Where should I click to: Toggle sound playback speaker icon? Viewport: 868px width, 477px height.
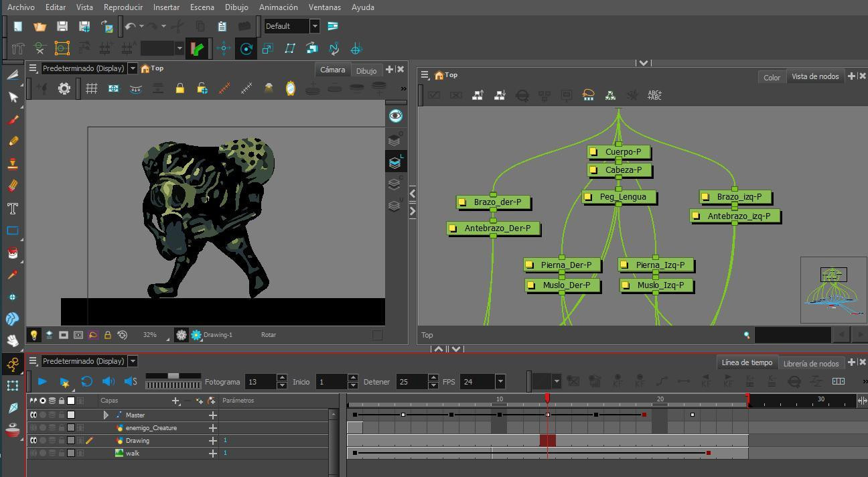point(108,381)
